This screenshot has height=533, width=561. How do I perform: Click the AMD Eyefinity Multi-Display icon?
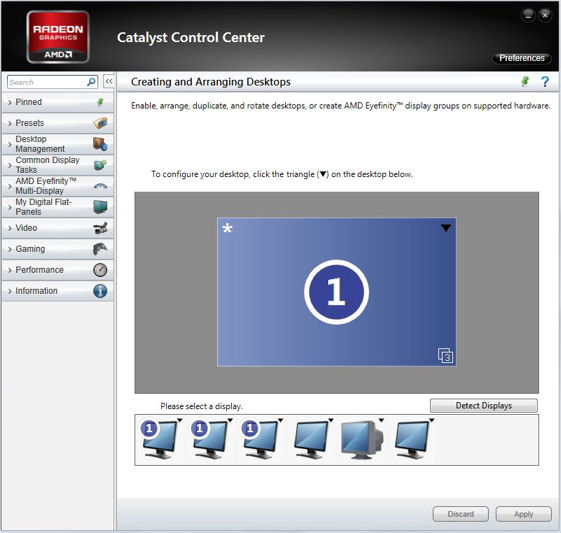tap(100, 186)
